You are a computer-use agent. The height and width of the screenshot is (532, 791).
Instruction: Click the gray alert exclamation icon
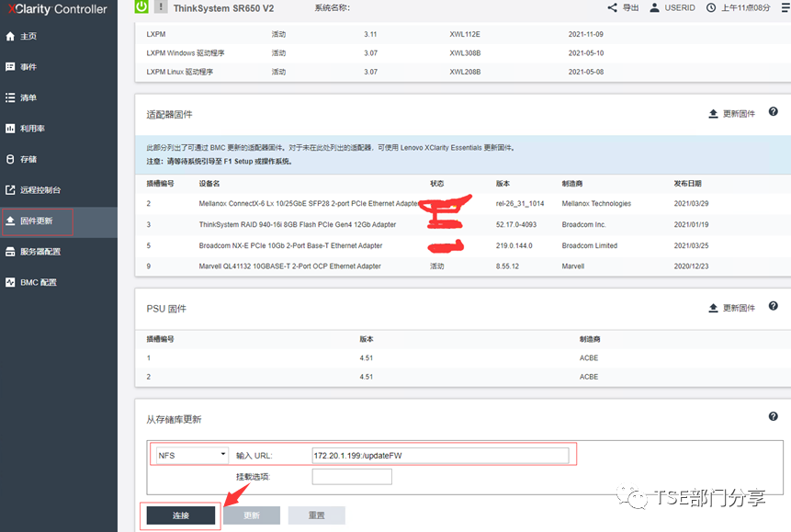coord(161,6)
